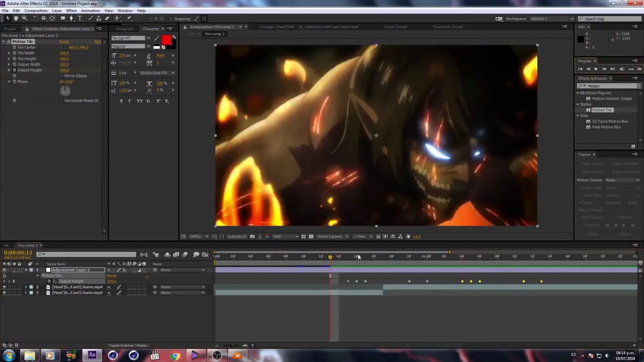644x362 pixels.
Task: Switch to the Paragraph tab
Action: pos(125,29)
